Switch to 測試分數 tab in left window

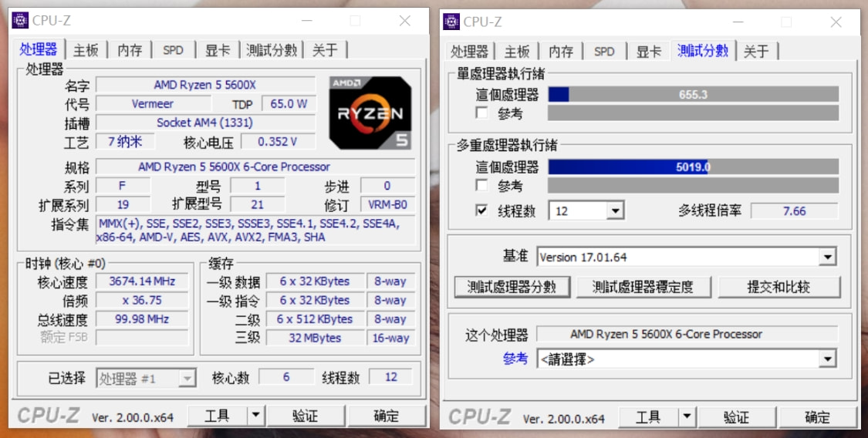[x=272, y=50]
